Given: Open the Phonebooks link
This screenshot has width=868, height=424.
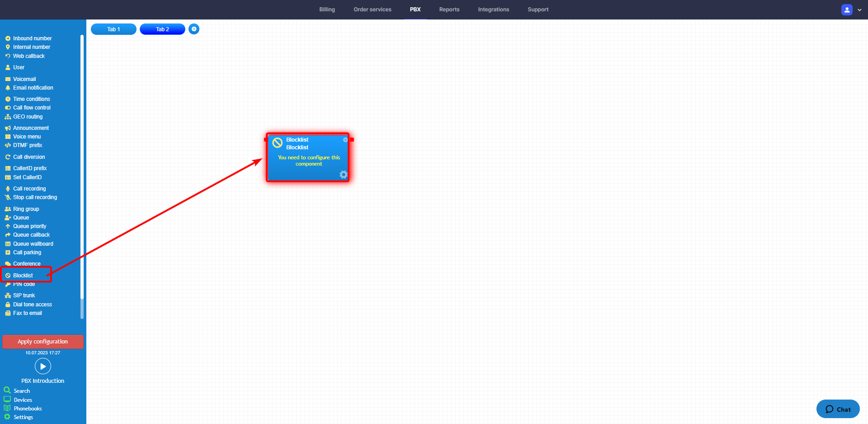Looking at the screenshot, I should coord(28,409).
